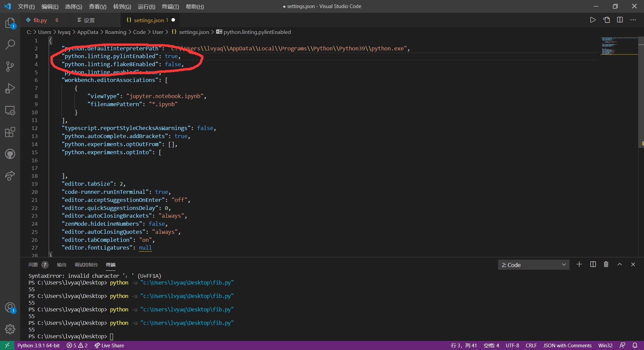This screenshot has width=644, height=350.
Task: Switch to the fib.py editor tab
Action: point(45,20)
